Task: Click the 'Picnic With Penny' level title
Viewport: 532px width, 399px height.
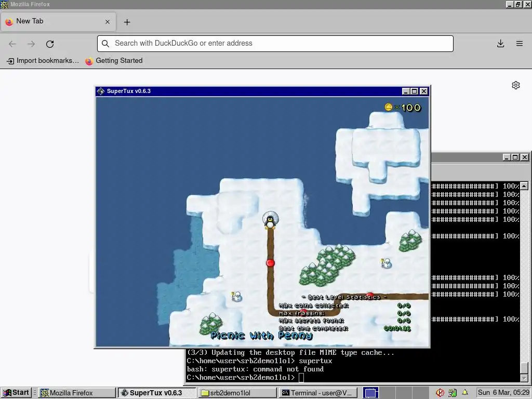Action: point(261,336)
